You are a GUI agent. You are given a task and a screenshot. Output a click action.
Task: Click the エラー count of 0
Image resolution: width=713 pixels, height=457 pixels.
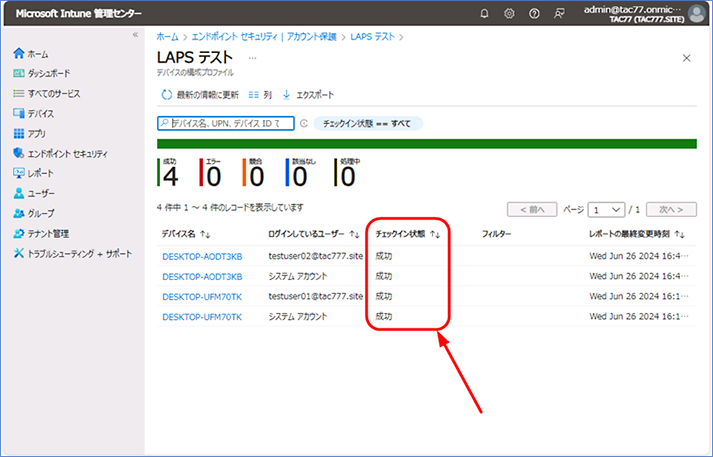(213, 176)
